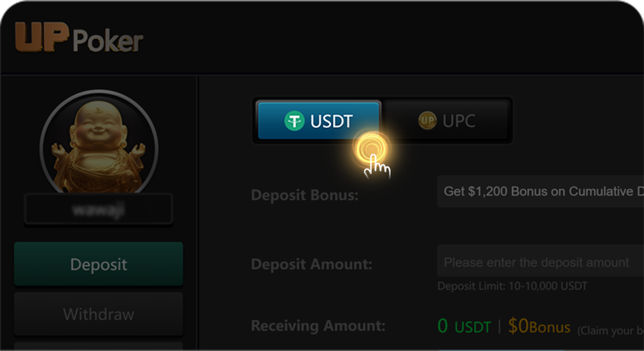Click the gold UPC coin icon
Image resolution: width=644 pixels, height=351 pixels.
[x=427, y=121]
